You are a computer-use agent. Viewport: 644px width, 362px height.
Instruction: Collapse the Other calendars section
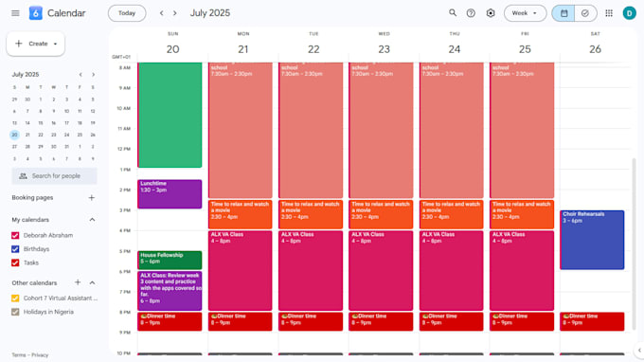pyautogui.click(x=92, y=282)
